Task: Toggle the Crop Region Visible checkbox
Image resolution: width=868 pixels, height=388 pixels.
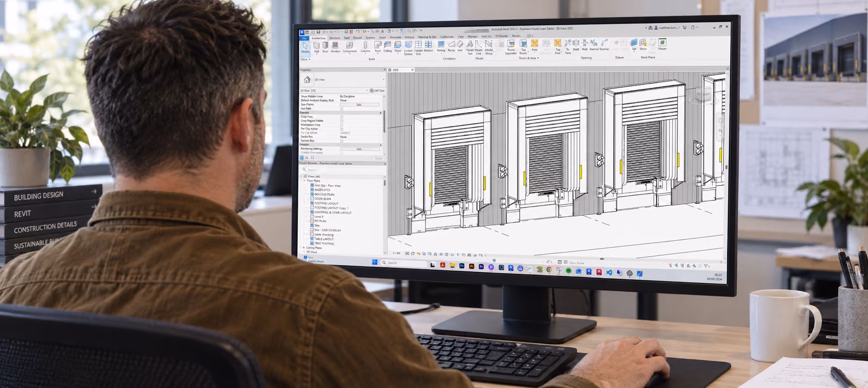Action: [342, 121]
